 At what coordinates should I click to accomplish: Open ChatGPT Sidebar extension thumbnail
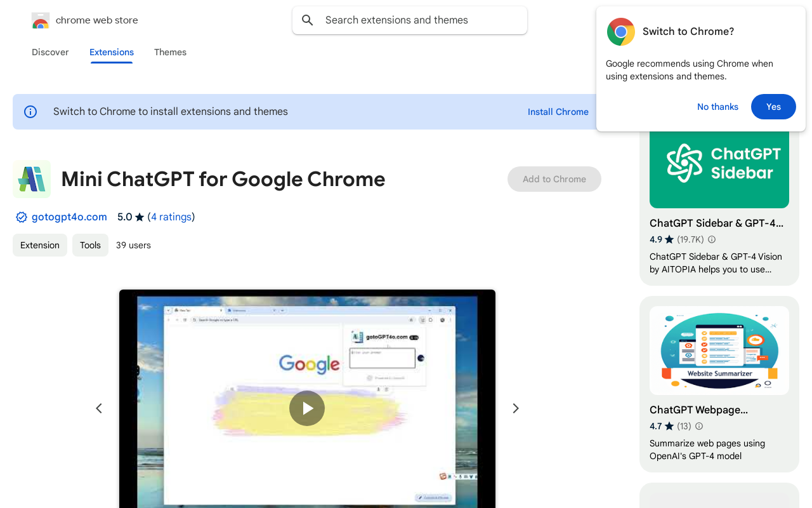719,165
